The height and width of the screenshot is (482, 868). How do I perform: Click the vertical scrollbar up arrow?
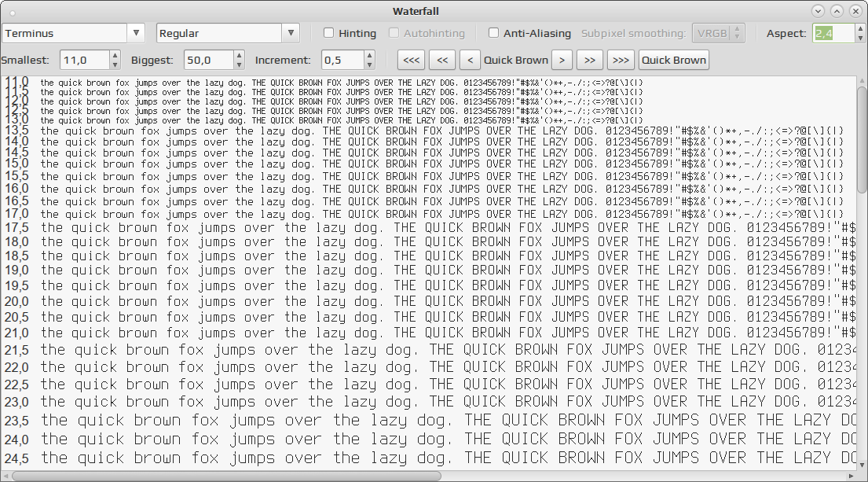[863, 81]
